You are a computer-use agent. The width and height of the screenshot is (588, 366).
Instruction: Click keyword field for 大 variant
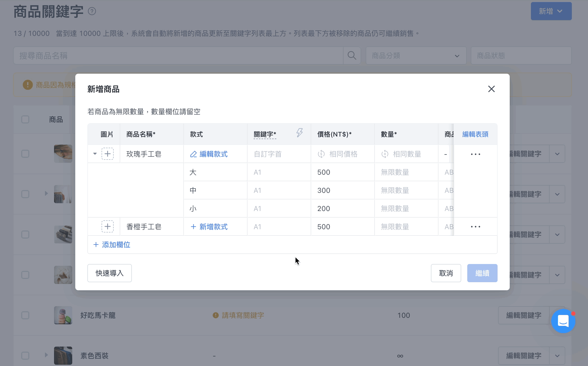(x=279, y=172)
